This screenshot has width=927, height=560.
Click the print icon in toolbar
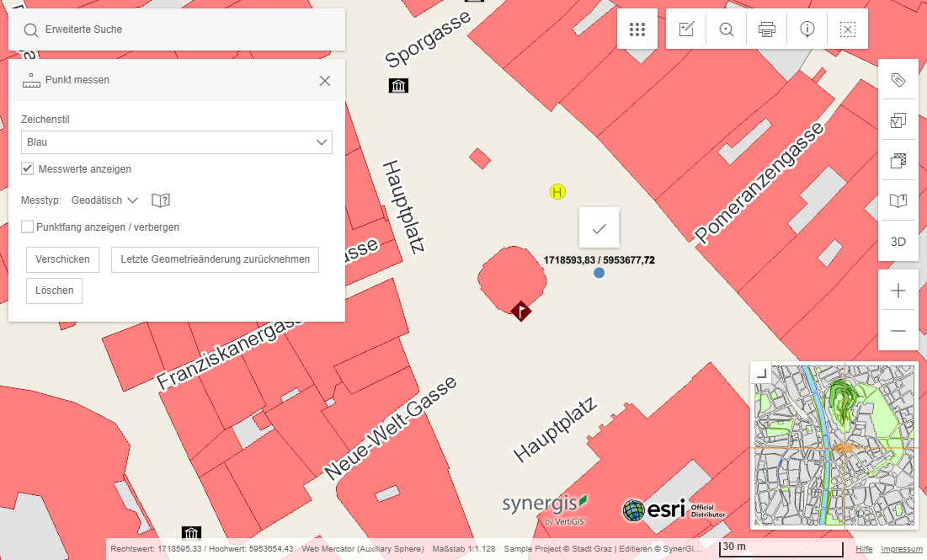766,29
